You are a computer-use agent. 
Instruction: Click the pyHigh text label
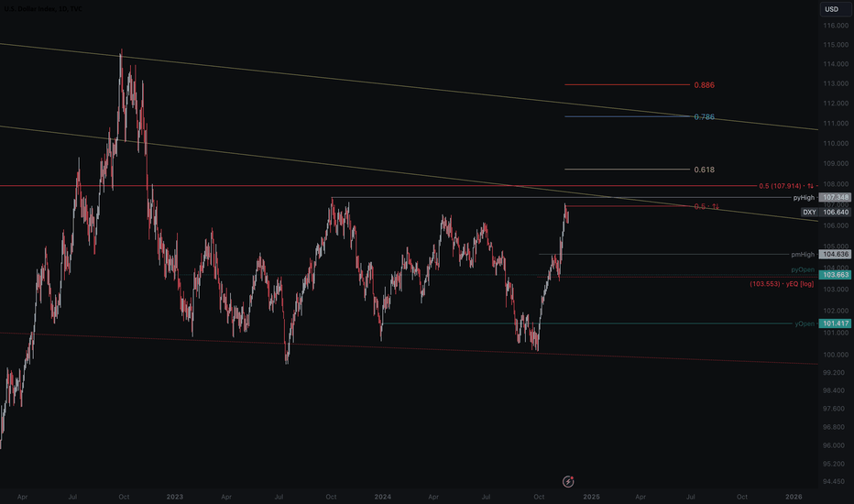tap(804, 198)
